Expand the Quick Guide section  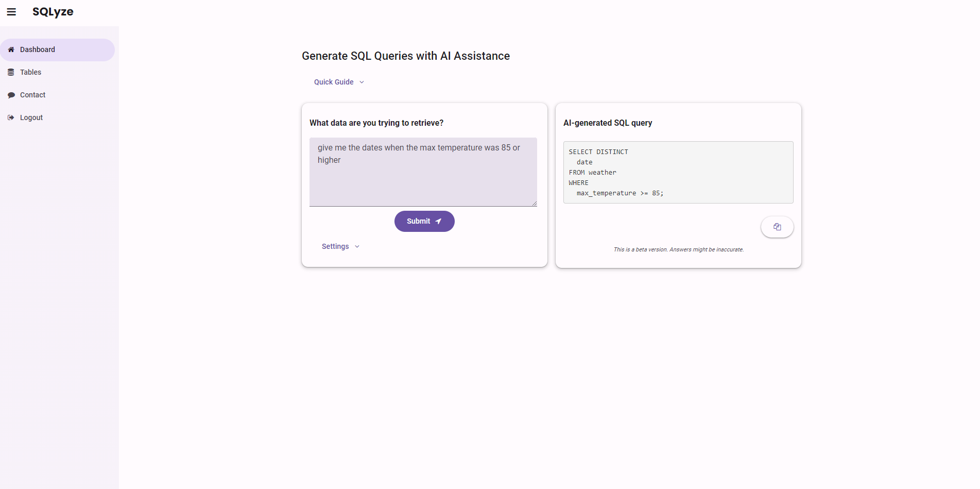[x=339, y=82]
